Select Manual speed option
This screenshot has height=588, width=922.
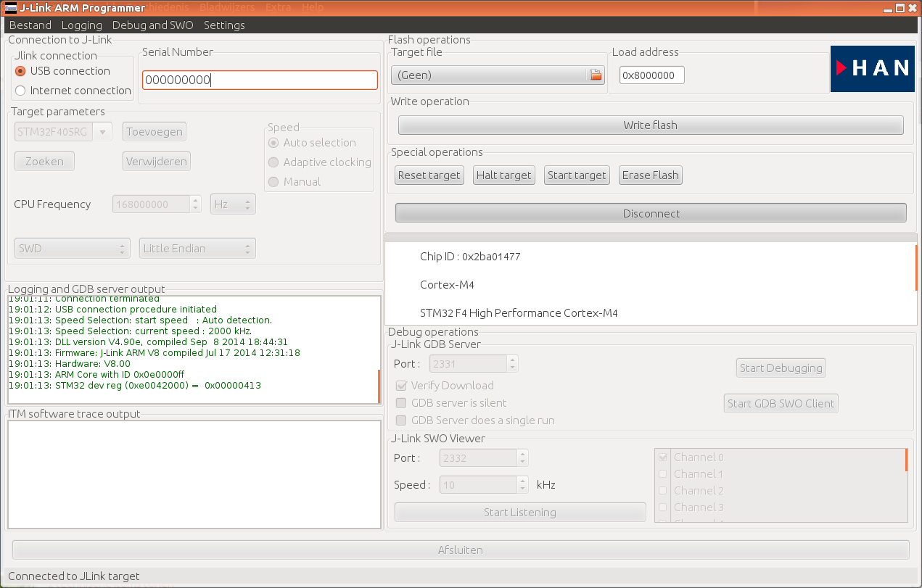(x=273, y=182)
